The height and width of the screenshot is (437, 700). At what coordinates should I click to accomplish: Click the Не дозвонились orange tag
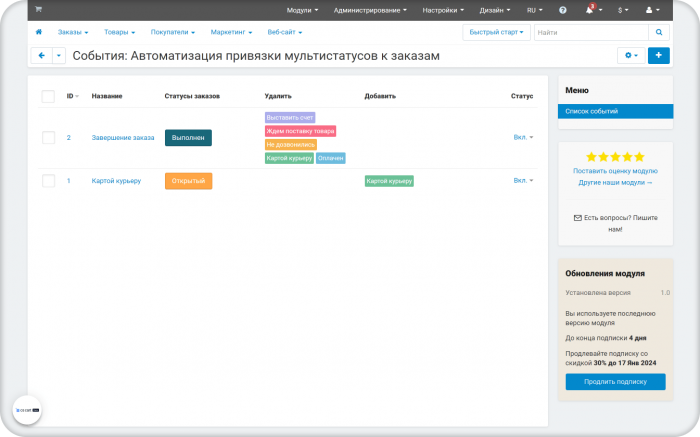click(291, 144)
